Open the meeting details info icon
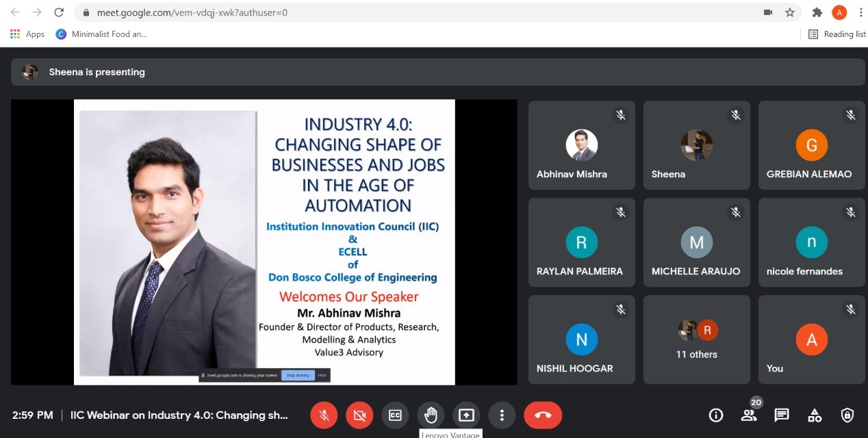Viewport: 868px width, 438px height. point(716,415)
